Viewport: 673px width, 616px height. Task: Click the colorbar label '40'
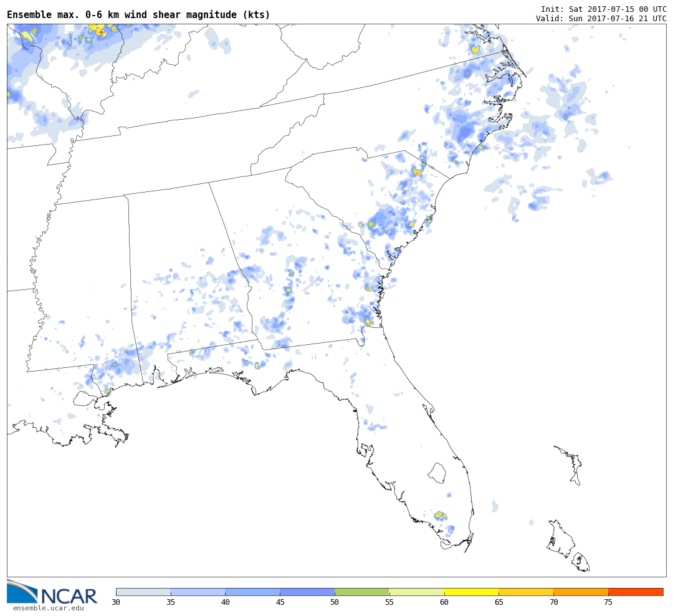pyautogui.click(x=226, y=602)
